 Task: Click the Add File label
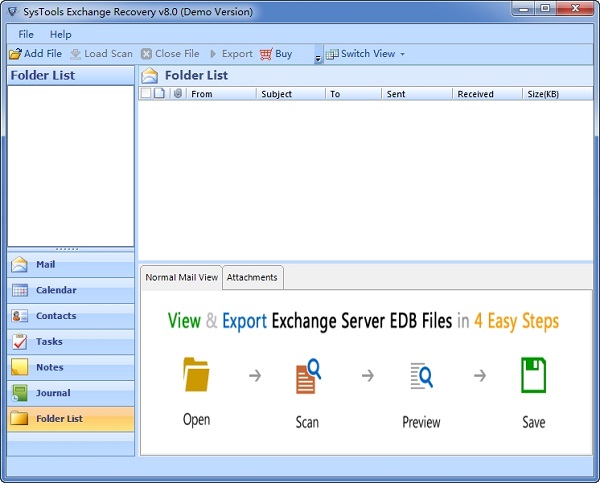[43, 54]
